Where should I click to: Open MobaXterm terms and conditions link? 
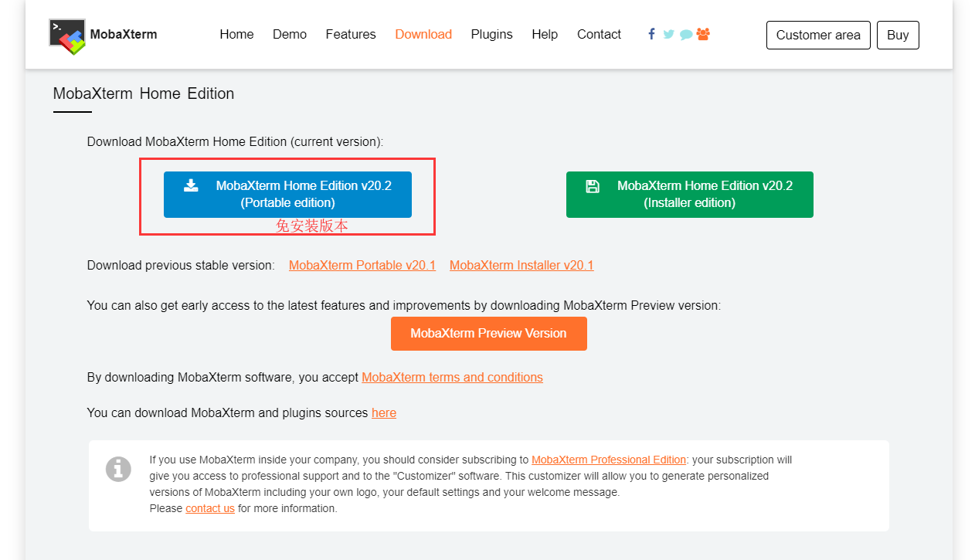coord(452,377)
